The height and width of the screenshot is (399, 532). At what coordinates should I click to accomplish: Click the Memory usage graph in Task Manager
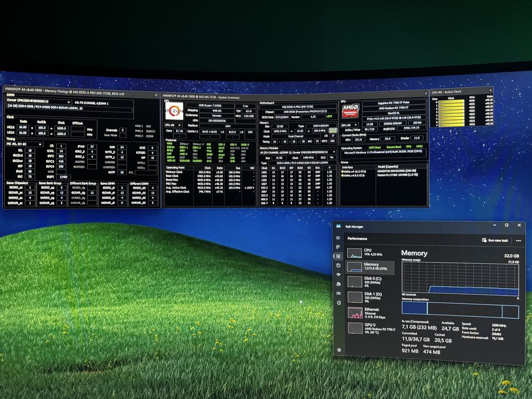[460, 279]
